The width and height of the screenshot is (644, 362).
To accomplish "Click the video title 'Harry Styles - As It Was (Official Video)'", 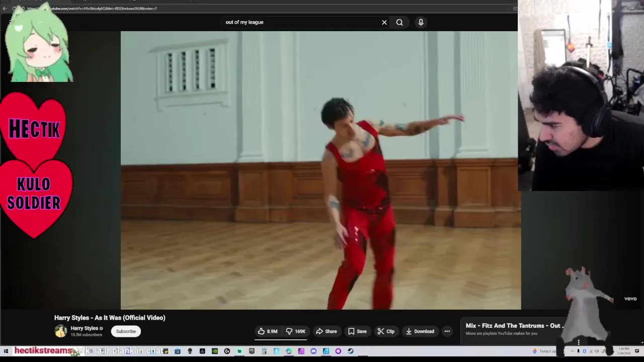I will pos(110,318).
